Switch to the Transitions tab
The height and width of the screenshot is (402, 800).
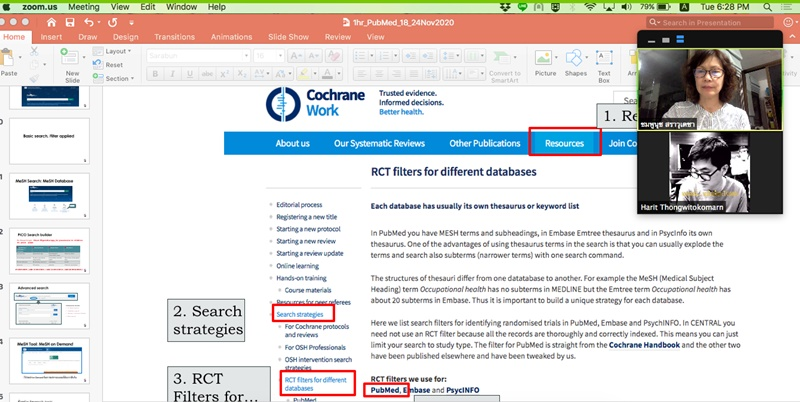click(x=174, y=37)
